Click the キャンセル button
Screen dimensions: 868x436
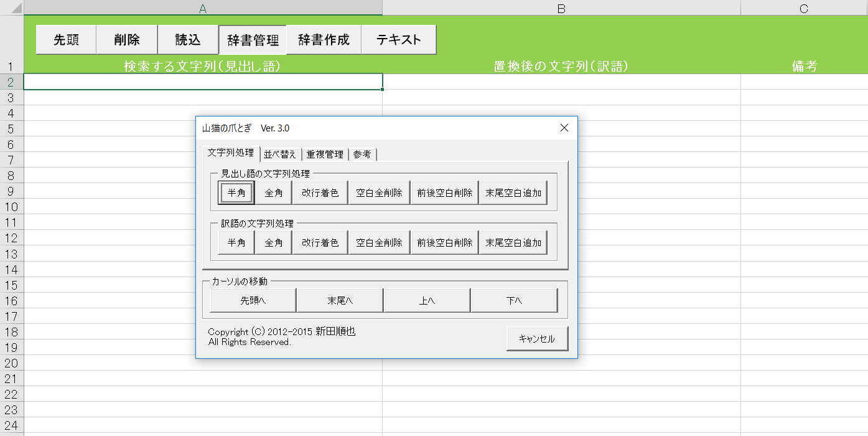(537, 339)
